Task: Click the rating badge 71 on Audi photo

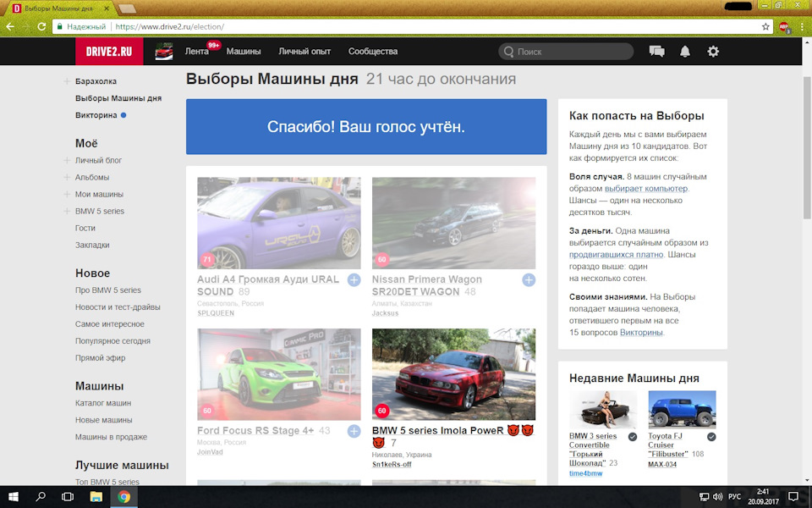Action: pos(207,259)
